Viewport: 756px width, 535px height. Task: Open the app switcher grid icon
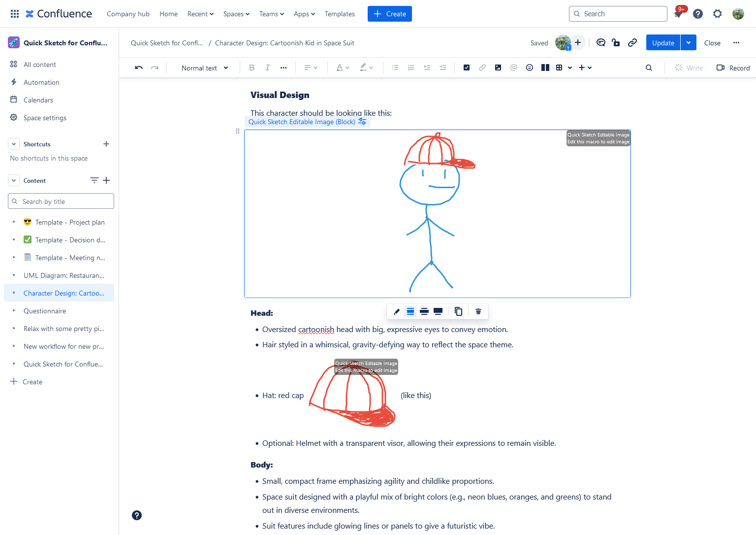[x=15, y=14]
